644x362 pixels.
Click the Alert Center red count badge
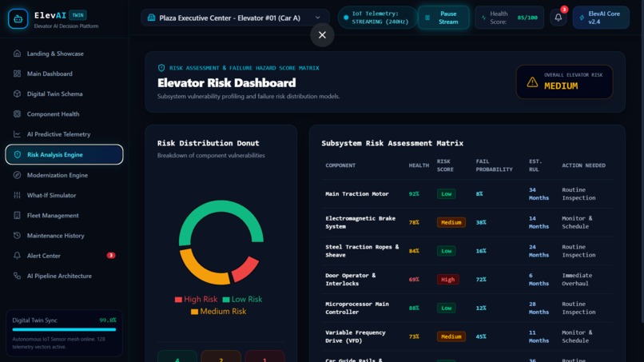[x=111, y=256]
